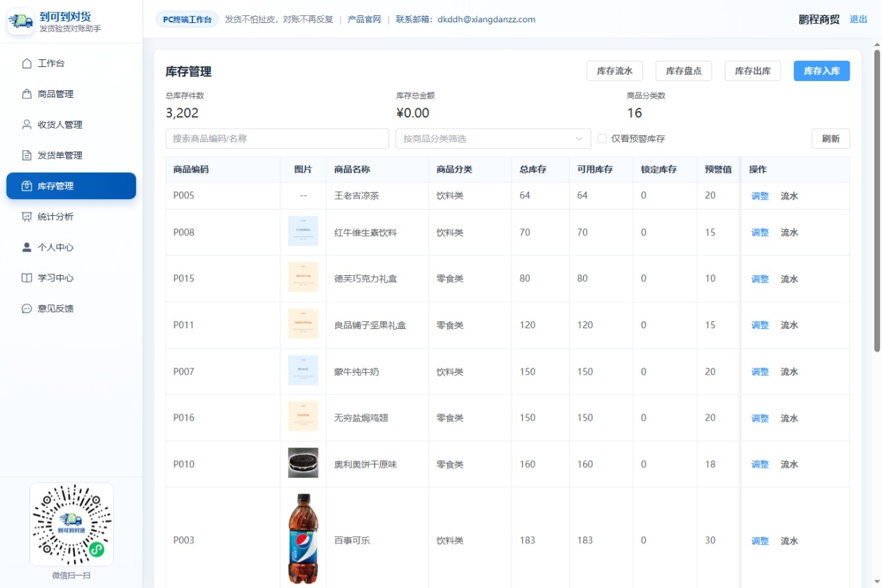Click the blue 库存入库 button
Image resolution: width=882 pixels, height=588 pixels.
[x=822, y=71]
